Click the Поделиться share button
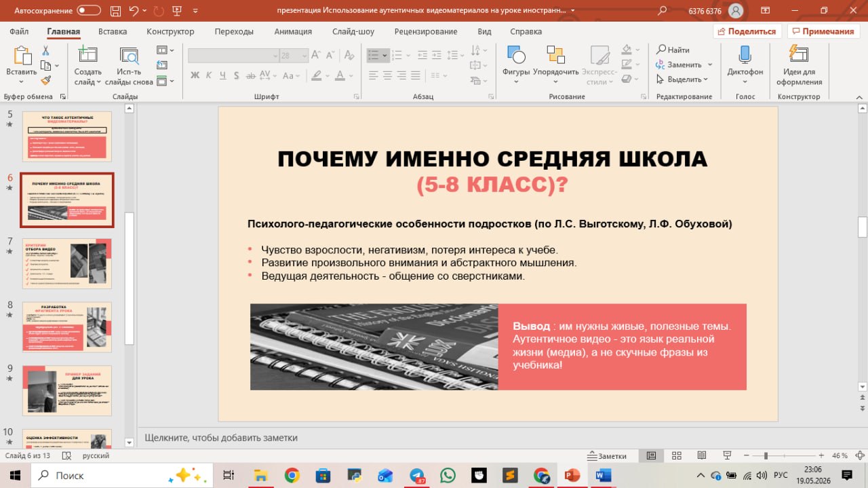The width and height of the screenshot is (868, 488). coord(747,32)
